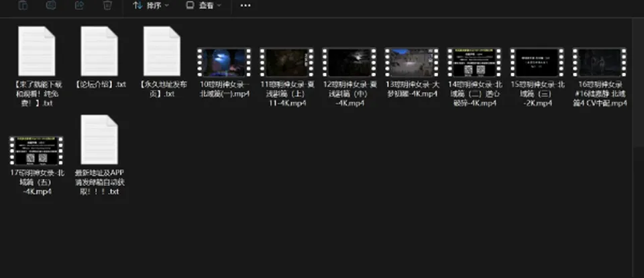Click the file name starting with 14 北域篇(二)
Image resolution: width=644 pixels, height=278 pixels.
coord(475,94)
